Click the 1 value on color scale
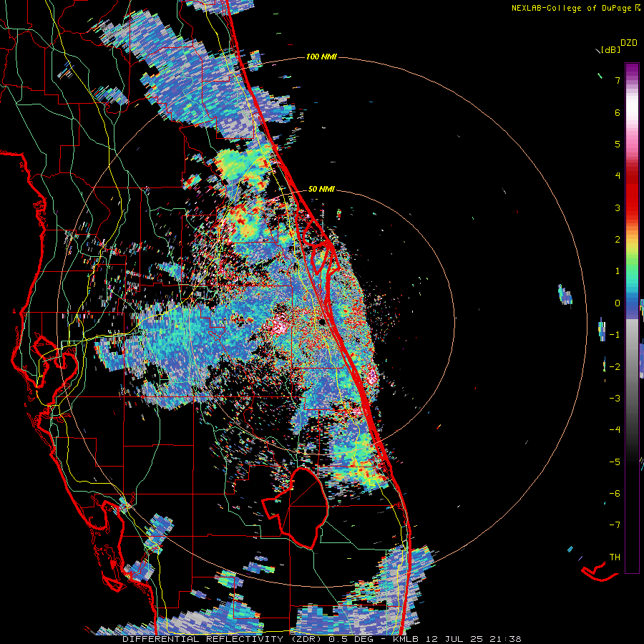The width and height of the screenshot is (644, 644). 618,271
